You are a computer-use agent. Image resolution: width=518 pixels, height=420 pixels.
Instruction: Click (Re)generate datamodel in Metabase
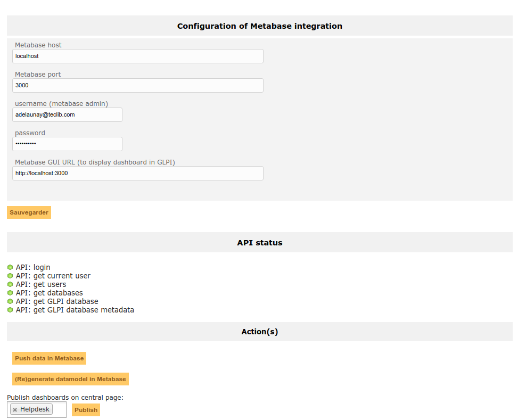(x=70, y=379)
